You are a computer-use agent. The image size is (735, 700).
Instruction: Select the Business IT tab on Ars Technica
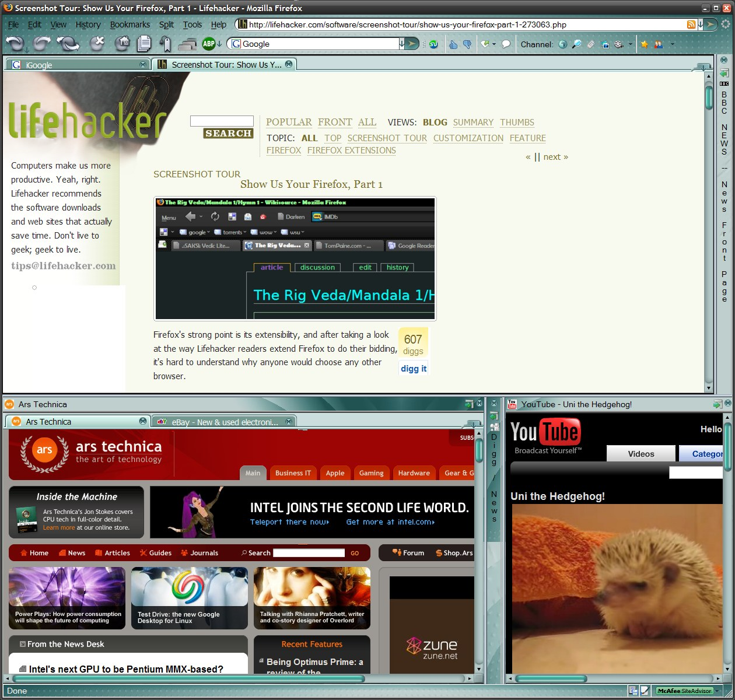click(293, 473)
